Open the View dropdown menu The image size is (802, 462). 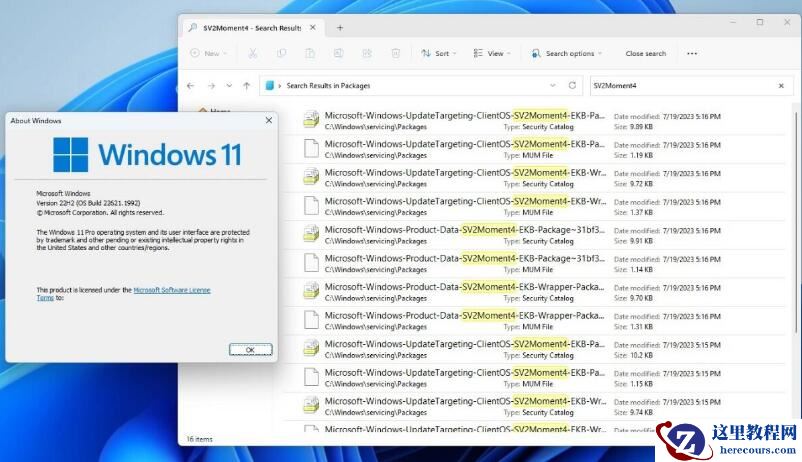[492, 53]
